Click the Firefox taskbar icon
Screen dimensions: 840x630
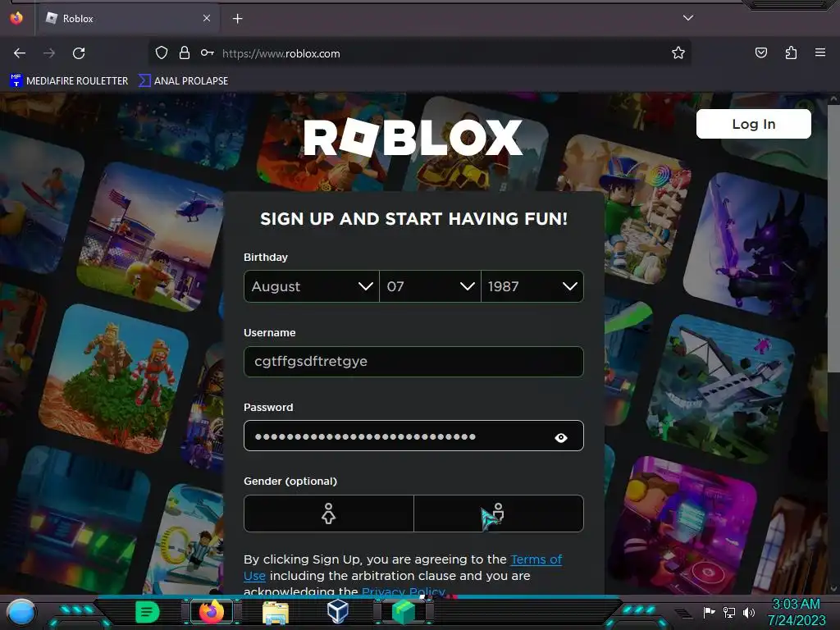coord(212,612)
